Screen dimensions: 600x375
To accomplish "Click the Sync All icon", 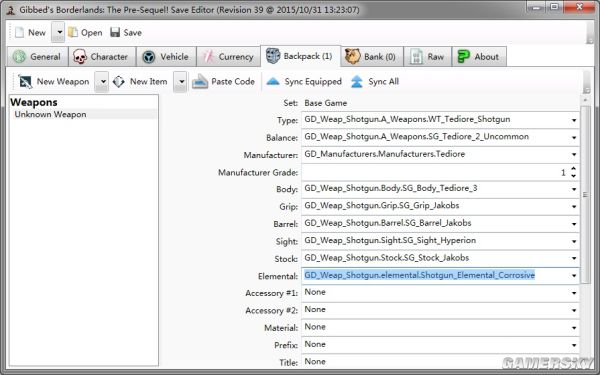I will [357, 82].
